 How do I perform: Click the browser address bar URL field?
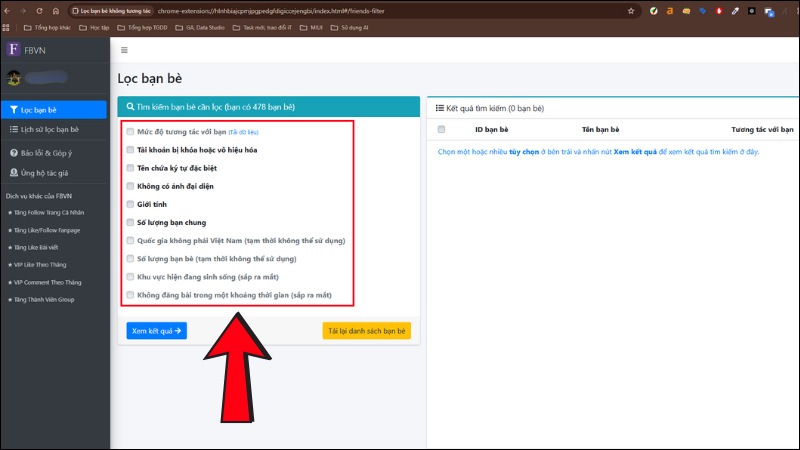coord(380,10)
